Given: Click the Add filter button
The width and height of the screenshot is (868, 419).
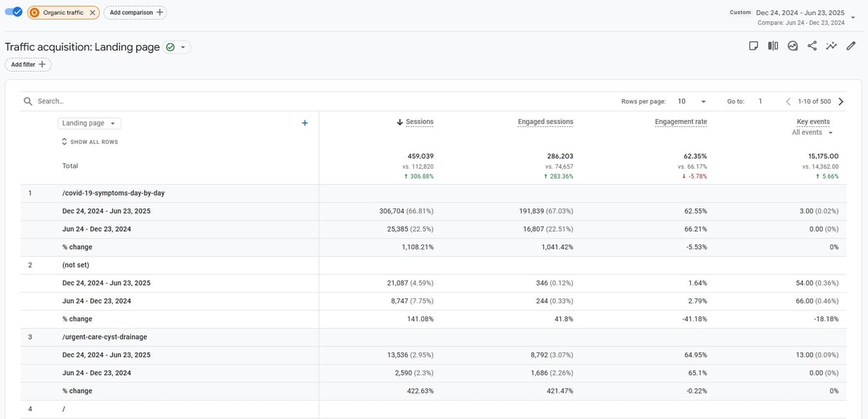Looking at the screenshot, I should pyautogui.click(x=28, y=65).
